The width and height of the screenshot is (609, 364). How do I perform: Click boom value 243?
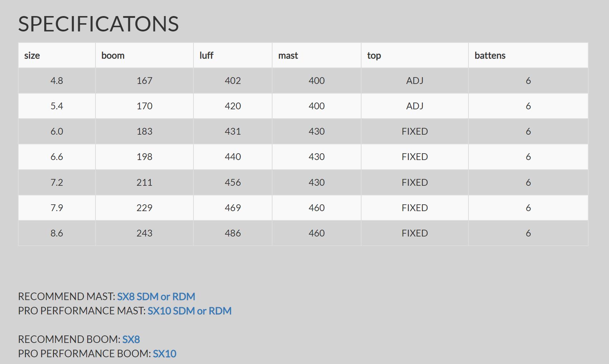tap(144, 233)
